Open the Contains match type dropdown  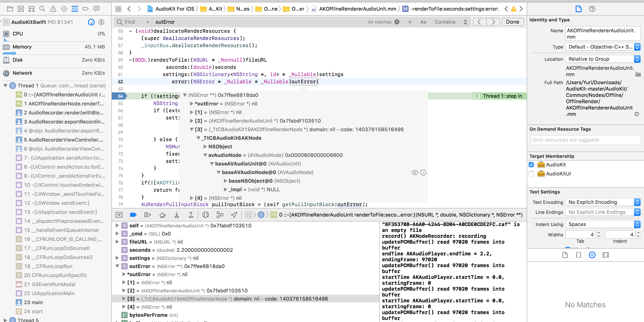point(451,22)
